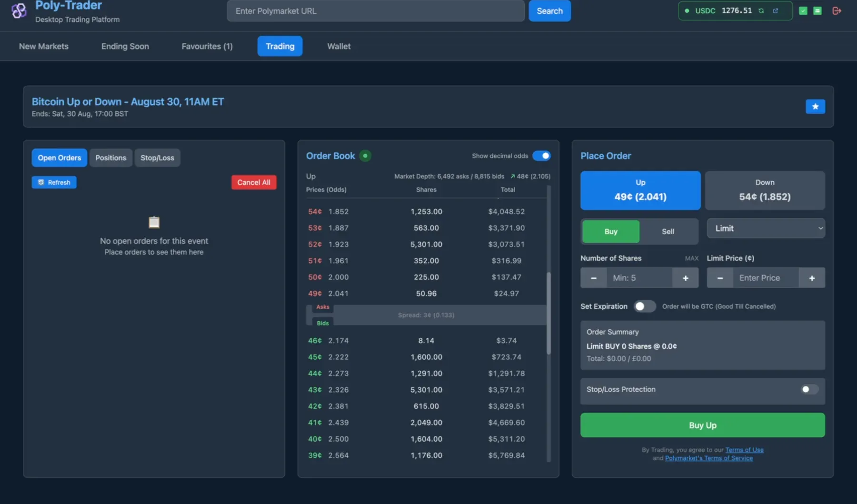
Task: Click the clipboard icon in empty orders panel
Action: pyautogui.click(x=154, y=222)
